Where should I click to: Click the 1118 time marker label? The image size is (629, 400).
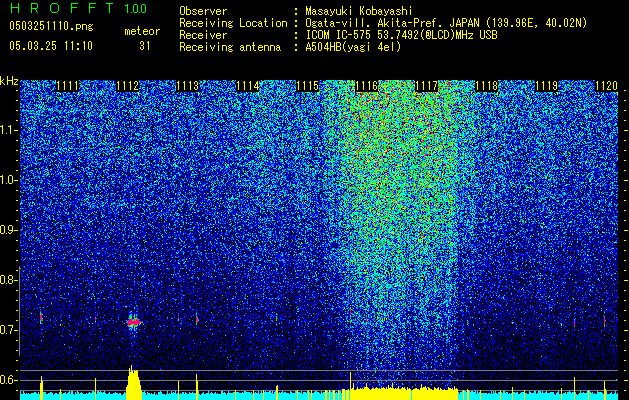pyautogui.click(x=487, y=86)
